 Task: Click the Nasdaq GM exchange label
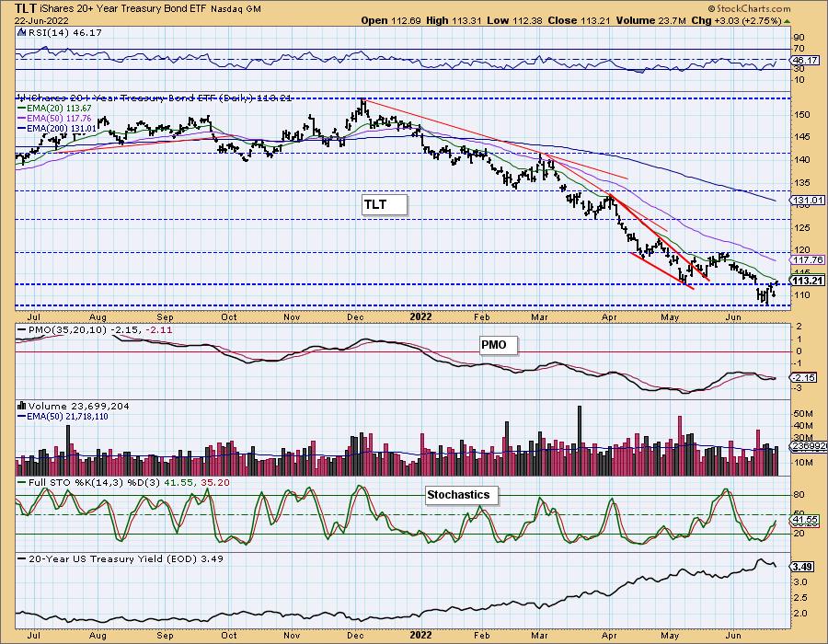[236, 9]
